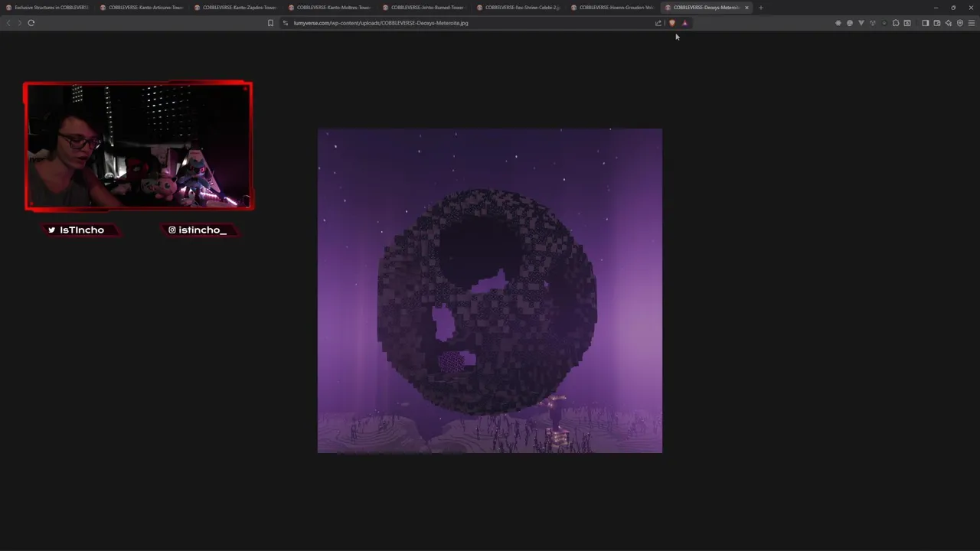Viewport: 980px width, 551px height.
Task: Open a new browser tab
Action: coord(760,8)
